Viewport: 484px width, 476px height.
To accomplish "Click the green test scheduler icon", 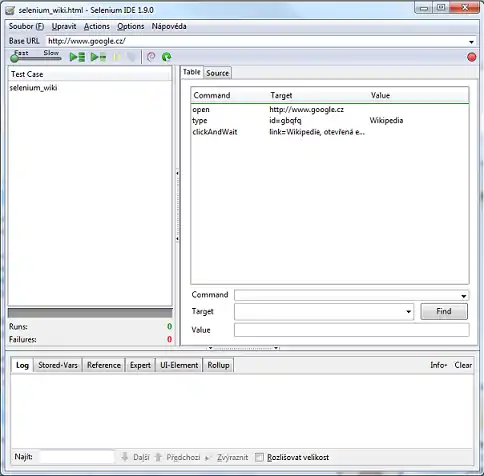I will pyautogui.click(x=166, y=57).
